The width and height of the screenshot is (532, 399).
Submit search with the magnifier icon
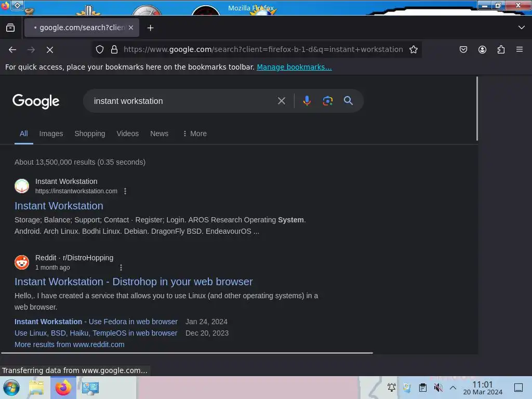348,100
